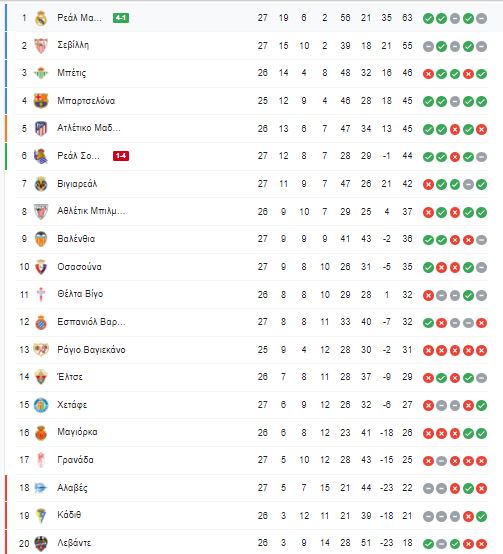Click the Levante club crest icon
503x554 pixels.
click(x=41, y=543)
